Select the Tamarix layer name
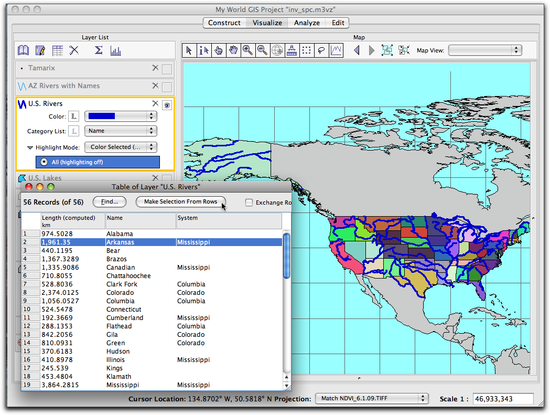The width and height of the screenshot is (550, 415). [42, 68]
